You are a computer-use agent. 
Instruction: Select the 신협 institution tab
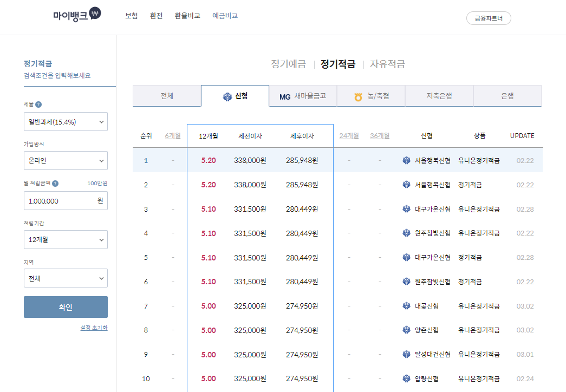235,96
